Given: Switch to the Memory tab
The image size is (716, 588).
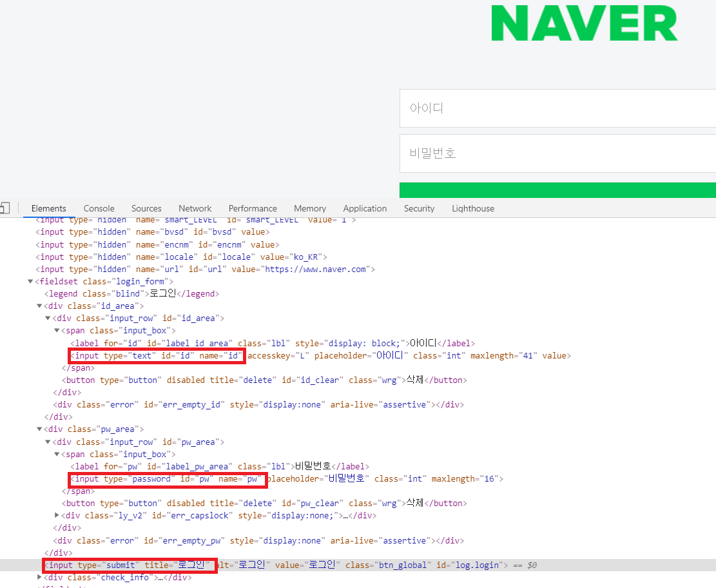Looking at the screenshot, I should click(x=310, y=208).
